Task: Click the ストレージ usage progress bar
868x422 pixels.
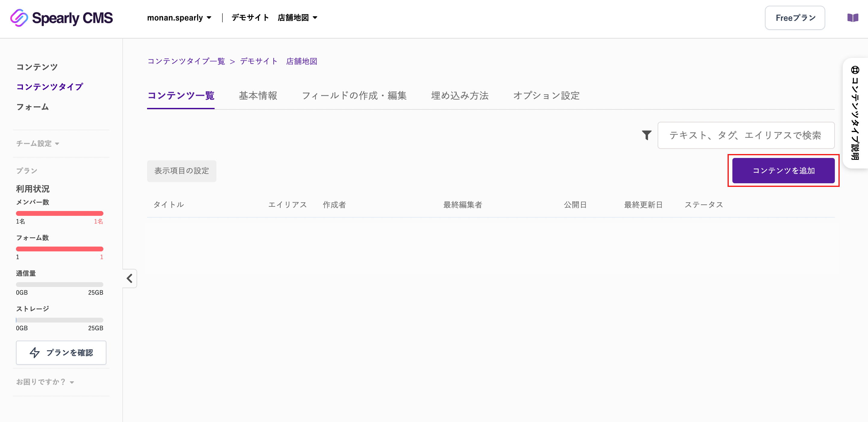Action: pos(60,320)
